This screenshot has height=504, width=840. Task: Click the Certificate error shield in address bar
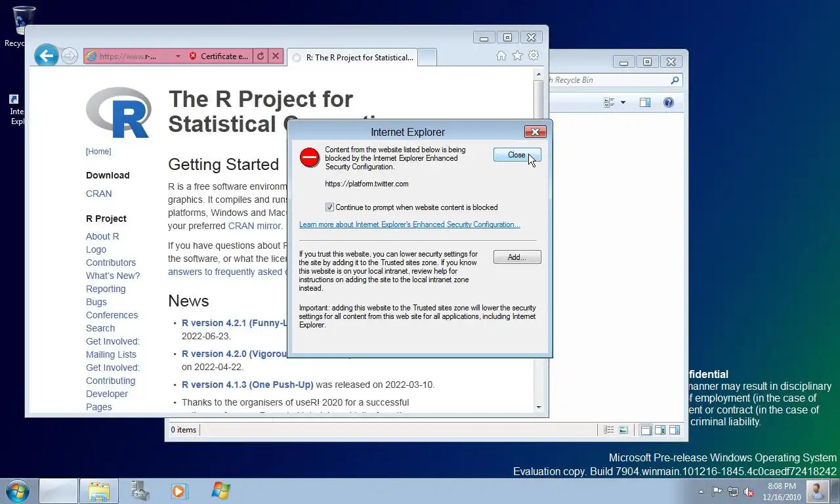[193, 56]
